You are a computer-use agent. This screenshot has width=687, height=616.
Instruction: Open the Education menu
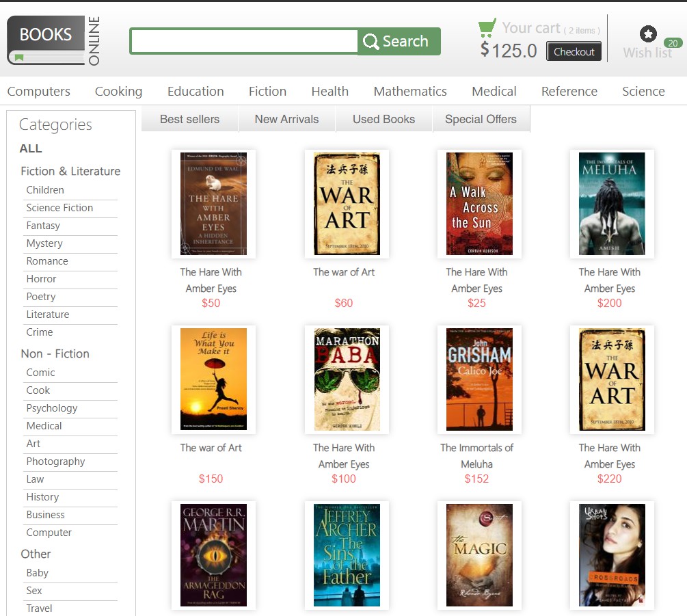tap(196, 91)
